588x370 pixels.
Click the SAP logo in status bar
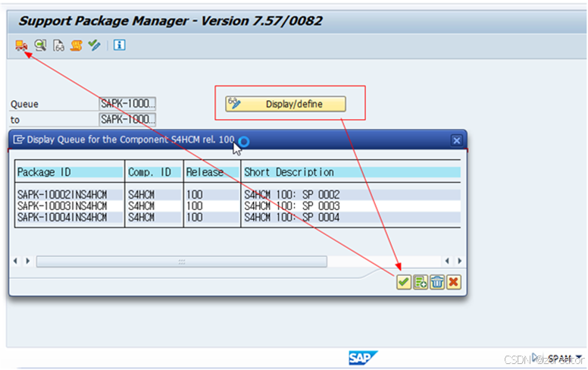point(363,358)
